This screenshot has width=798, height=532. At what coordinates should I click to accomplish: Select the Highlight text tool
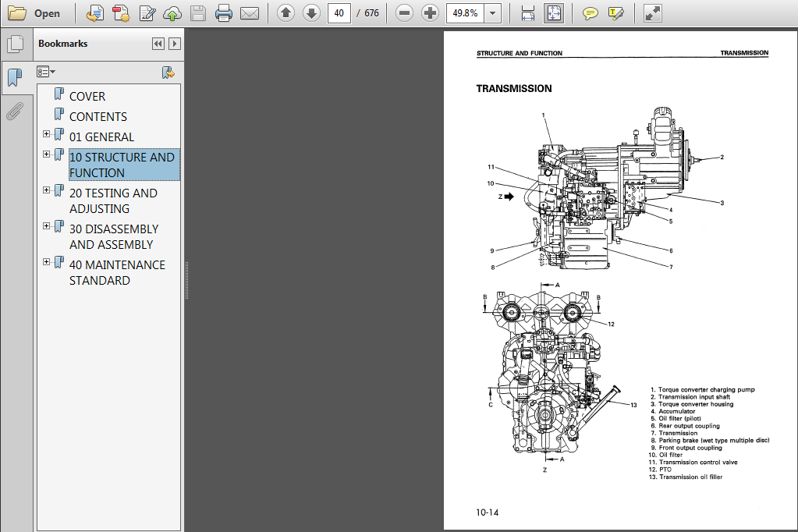pos(615,13)
